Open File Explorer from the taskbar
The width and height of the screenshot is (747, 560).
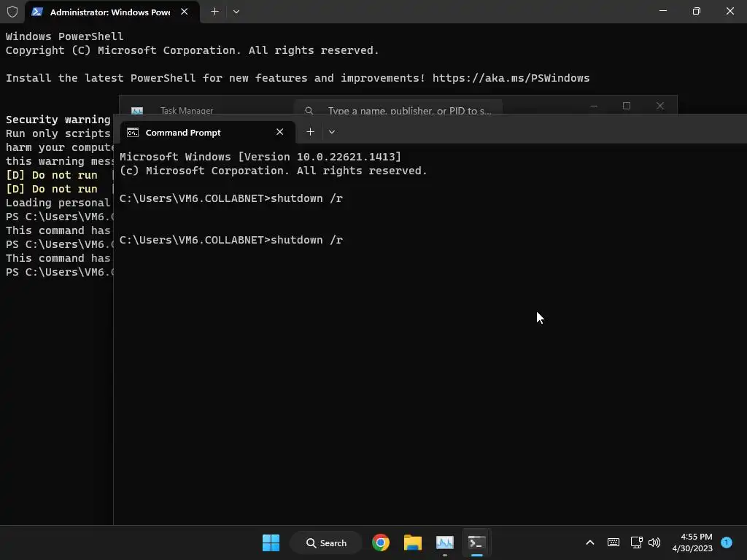click(413, 542)
